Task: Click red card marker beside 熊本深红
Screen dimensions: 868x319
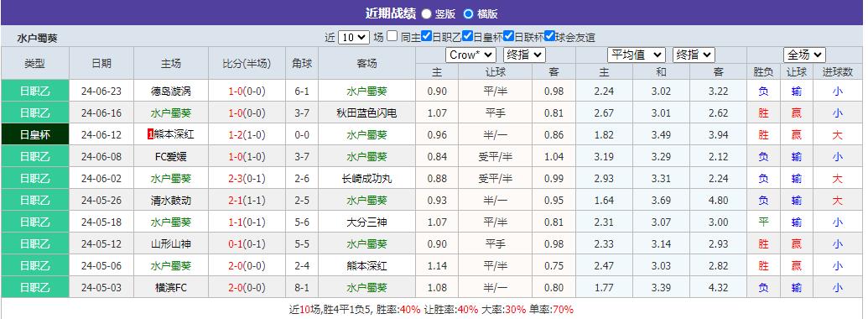Action: pos(150,134)
